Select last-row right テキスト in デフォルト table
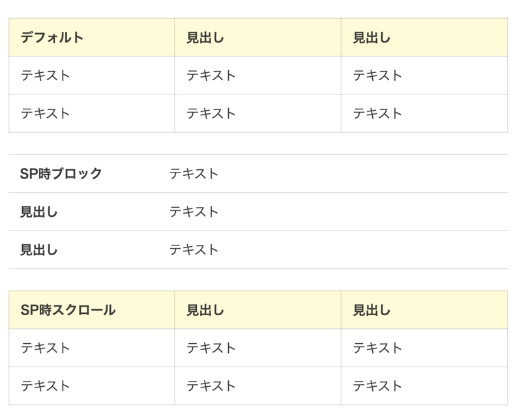528x420 pixels. pyautogui.click(x=377, y=113)
